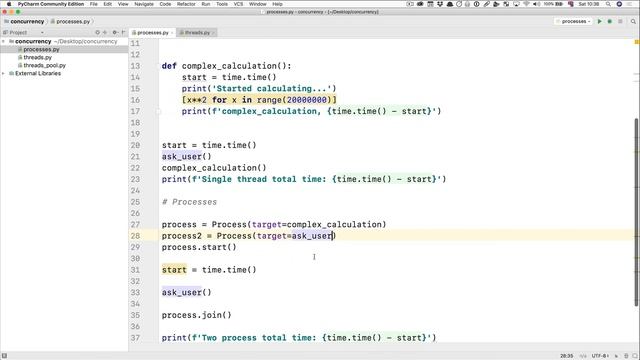Viewport: 640px width, 360px height.
Task: Hide the Project tool window with the hide icon
Action: pyautogui.click(x=123, y=32)
